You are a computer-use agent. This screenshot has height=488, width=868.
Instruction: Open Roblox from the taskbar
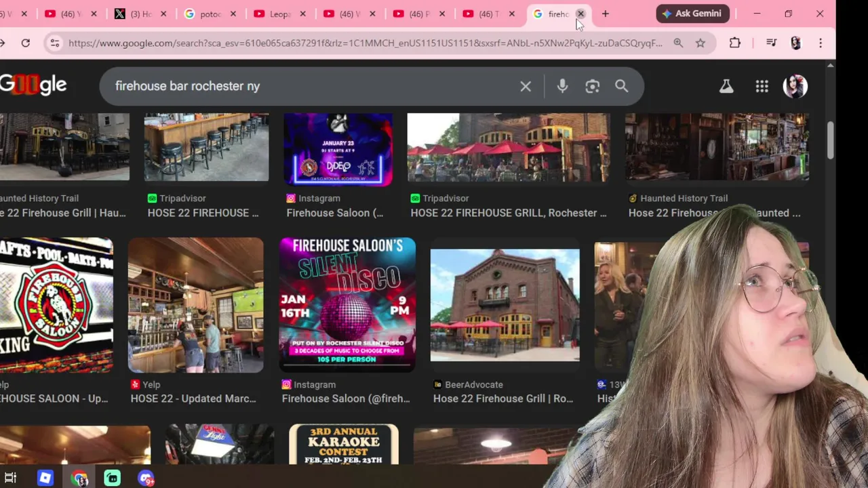45,479
